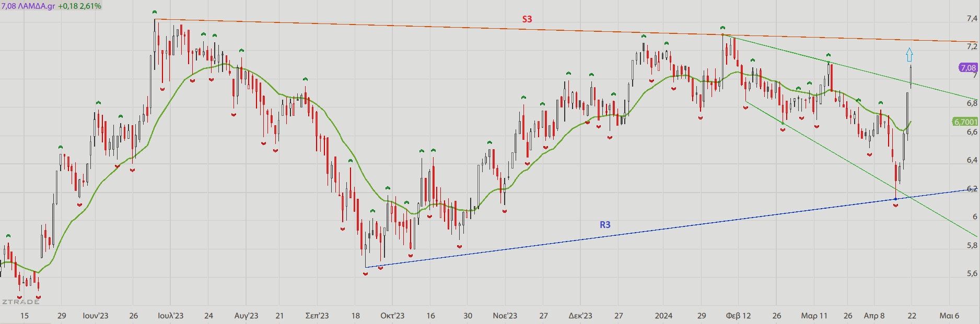Click the blue up-arrow above the last candle

(x=909, y=55)
